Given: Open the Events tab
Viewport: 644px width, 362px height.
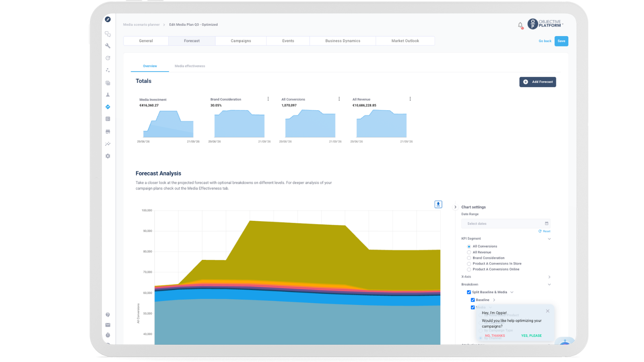Looking at the screenshot, I should (288, 41).
